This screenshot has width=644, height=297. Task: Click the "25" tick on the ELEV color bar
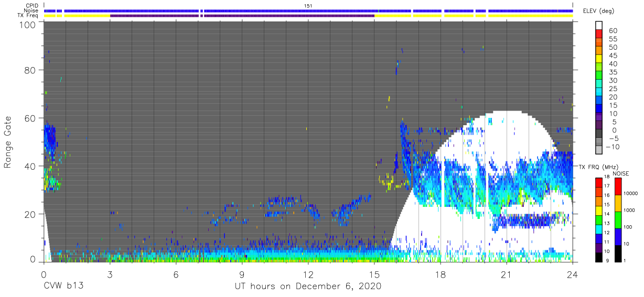[x=614, y=89]
